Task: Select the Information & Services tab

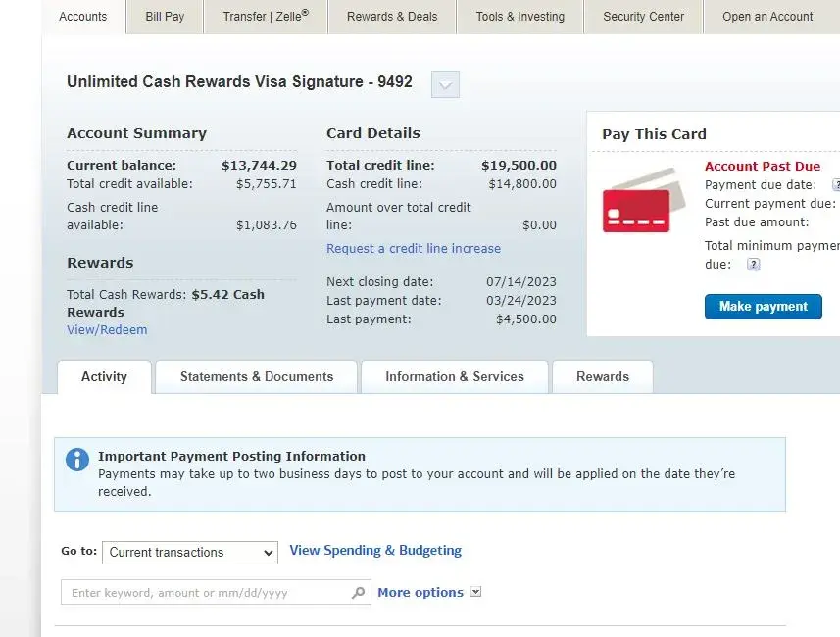Action: click(x=454, y=376)
